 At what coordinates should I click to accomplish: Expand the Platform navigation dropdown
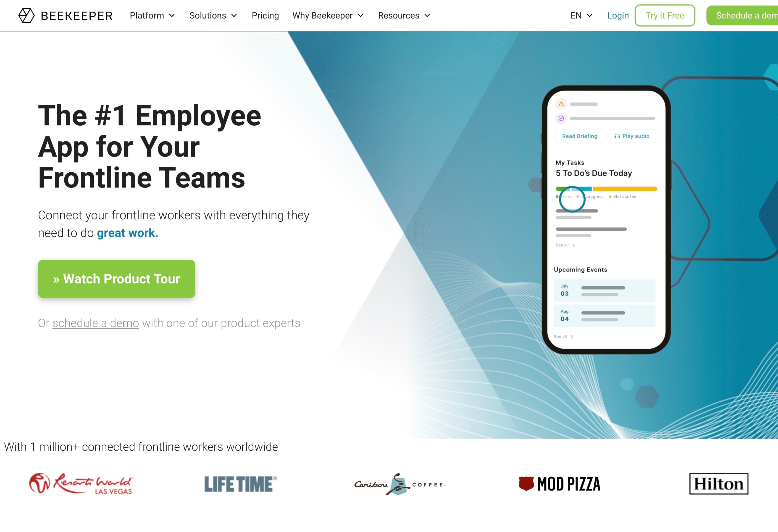pyautogui.click(x=151, y=16)
